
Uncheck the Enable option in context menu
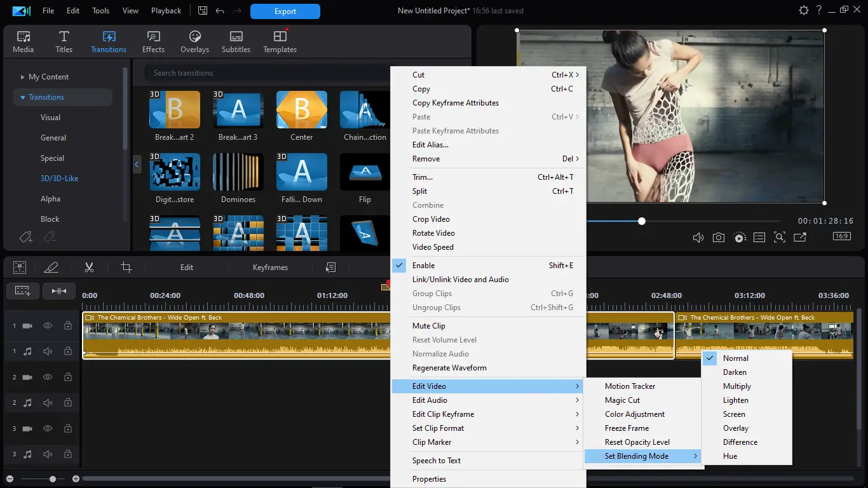coord(423,266)
